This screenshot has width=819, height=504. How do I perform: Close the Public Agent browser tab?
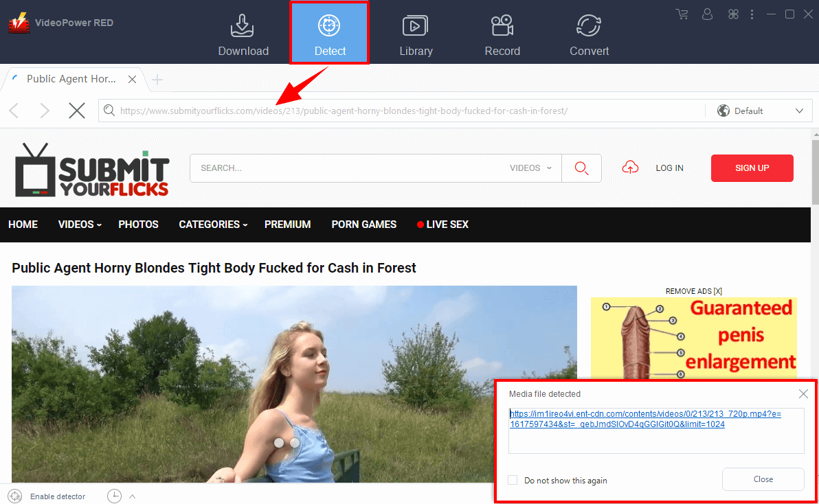(x=132, y=79)
